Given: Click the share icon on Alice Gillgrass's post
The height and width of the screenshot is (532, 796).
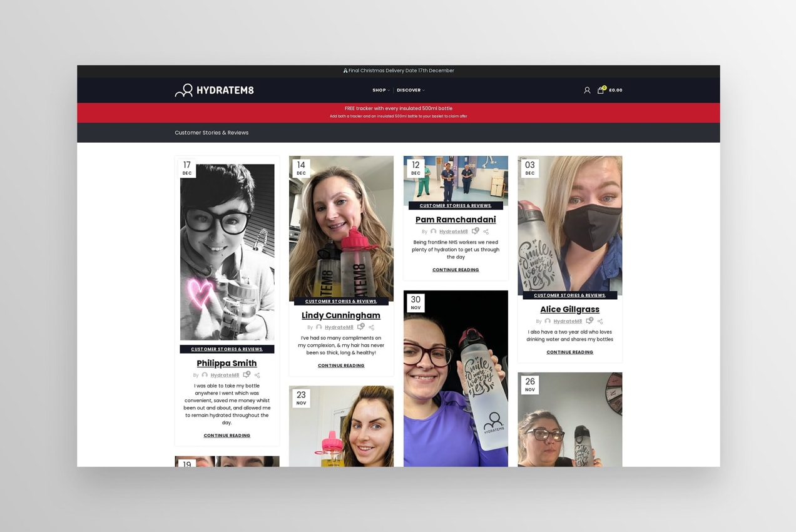Looking at the screenshot, I should tap(600, 321).
